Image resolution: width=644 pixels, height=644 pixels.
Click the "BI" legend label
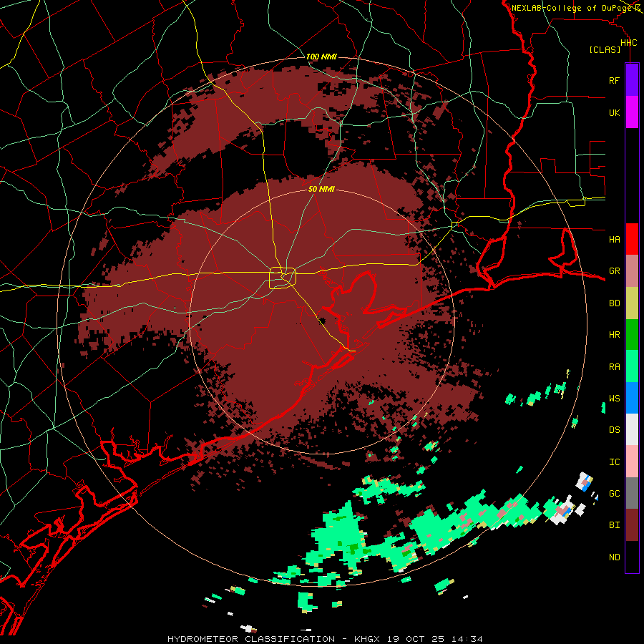(x=614, y=525)
